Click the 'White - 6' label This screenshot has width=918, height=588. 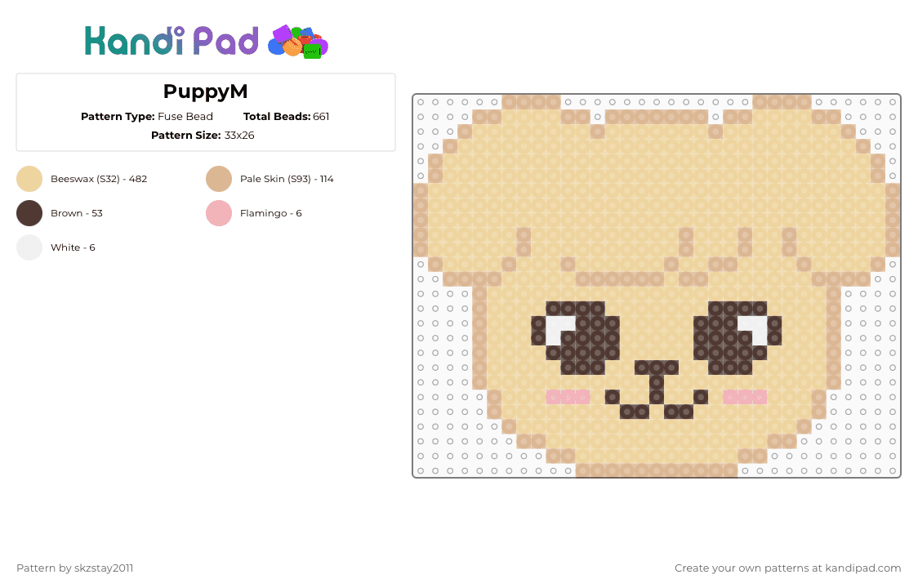click(74, 247)
